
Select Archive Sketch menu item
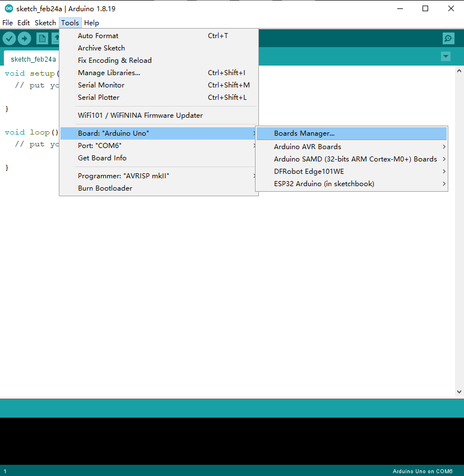point(159,48)
